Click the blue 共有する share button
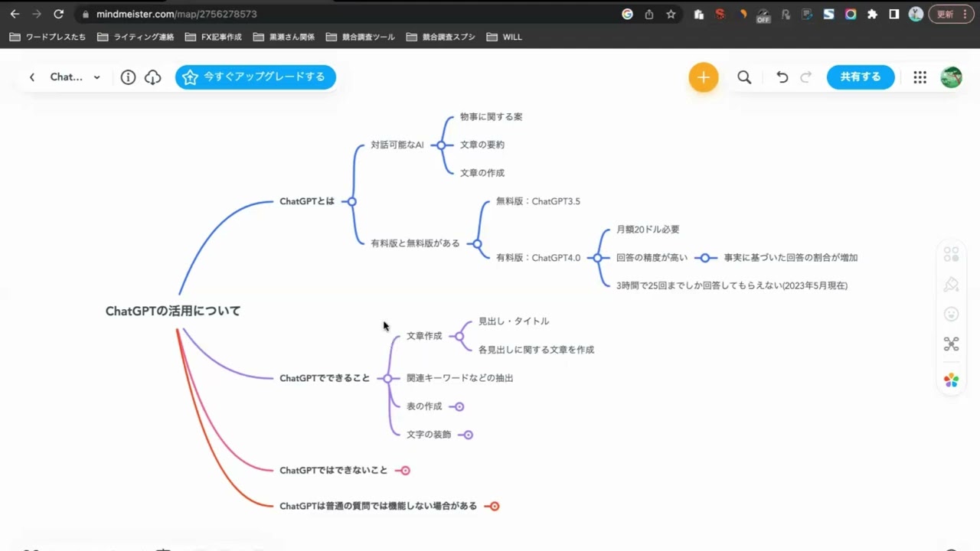 [861, 77]
